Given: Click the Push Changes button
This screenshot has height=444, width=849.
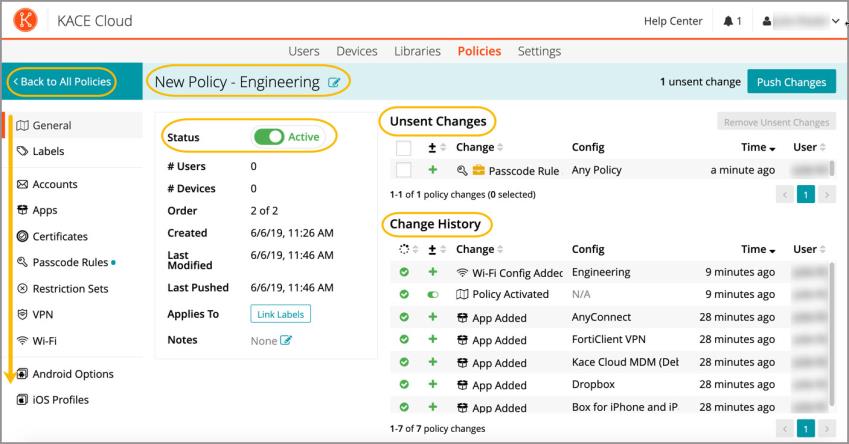Looking at the screenshot, I should tap(791, 81).
